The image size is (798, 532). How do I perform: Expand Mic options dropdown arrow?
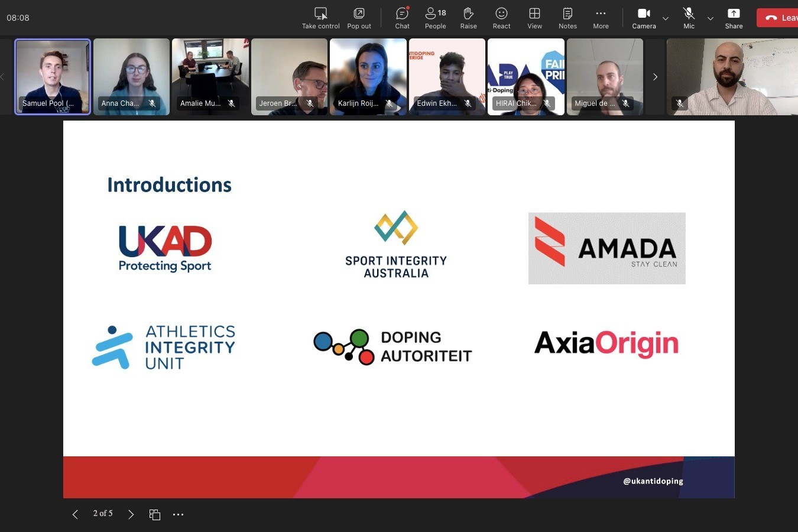point(711,18)
